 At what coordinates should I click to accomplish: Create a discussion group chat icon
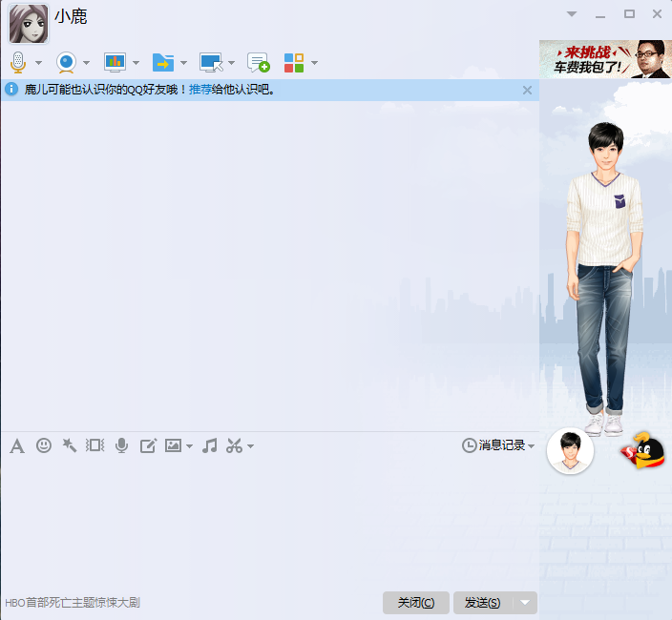258,63
